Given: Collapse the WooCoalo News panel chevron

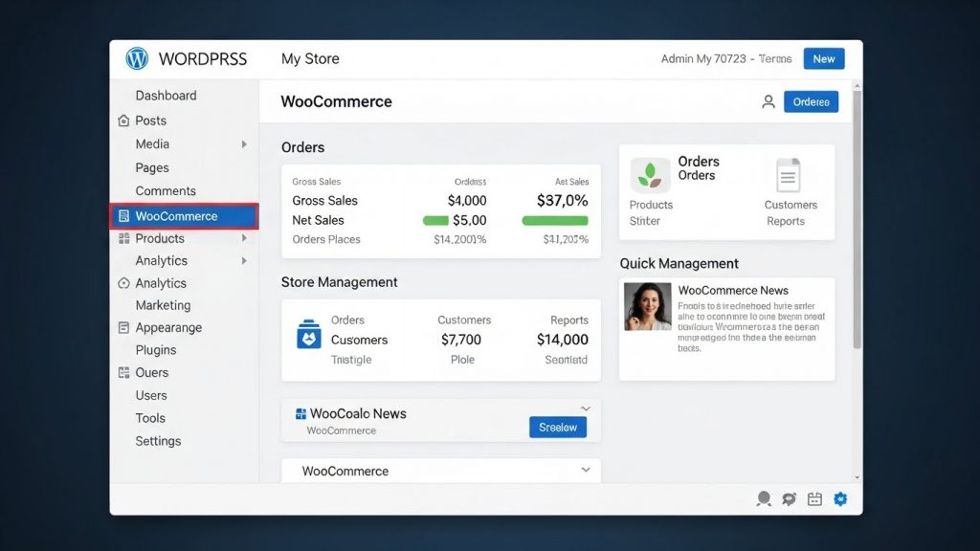Looking at the screenshot, I should (x=585, y=408).
